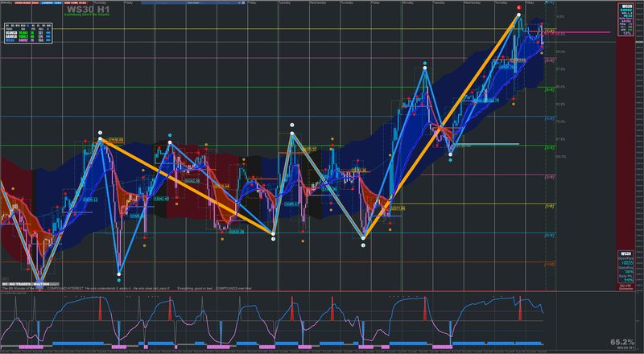Click the small OFF button above status label
This screenshot has width=644, height=354.
pyautogui.click(x=5, y=279)
